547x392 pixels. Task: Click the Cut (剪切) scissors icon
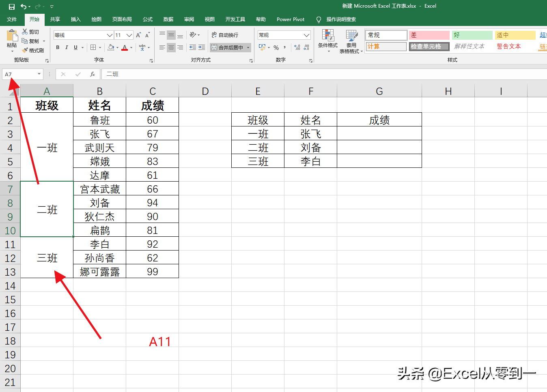[x=25, y=32]
